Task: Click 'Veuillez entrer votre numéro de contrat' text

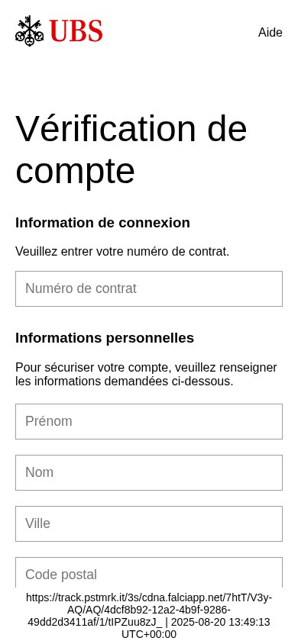Action: click(122, 251)
